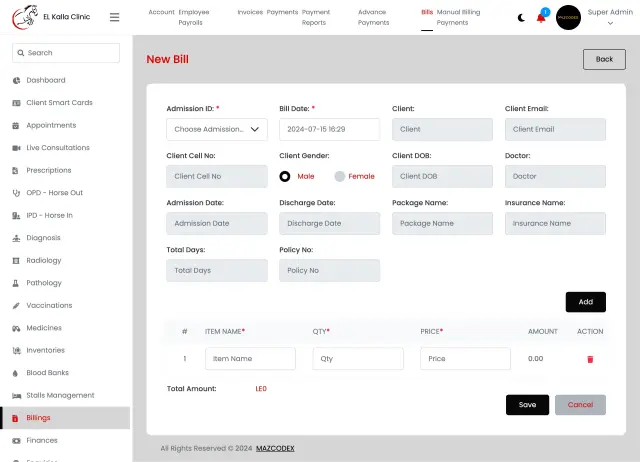640x462 pixels.
Task: Click the Bill Date field
Action: (329, 129)
